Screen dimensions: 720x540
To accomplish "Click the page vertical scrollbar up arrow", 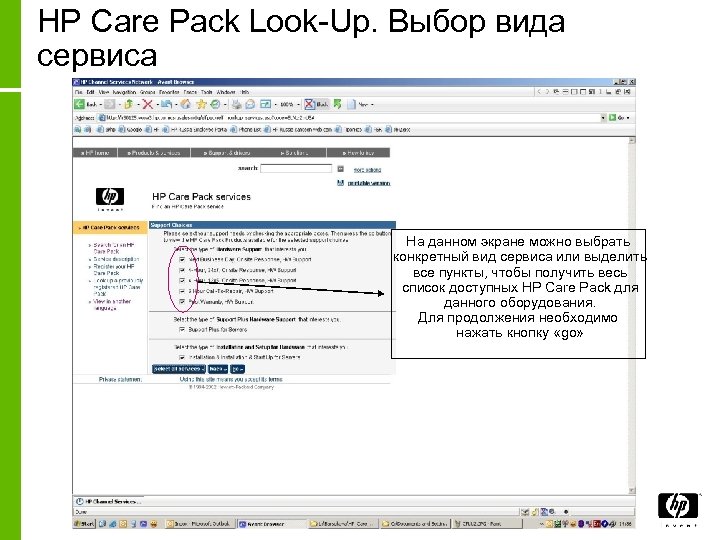I will [632, 140].
